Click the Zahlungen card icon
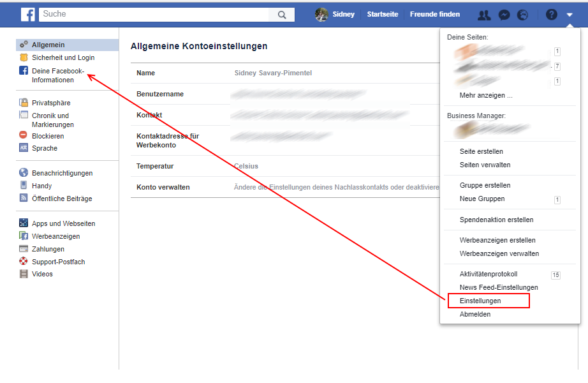The image size is (588, 383). [x=24, y=248]
